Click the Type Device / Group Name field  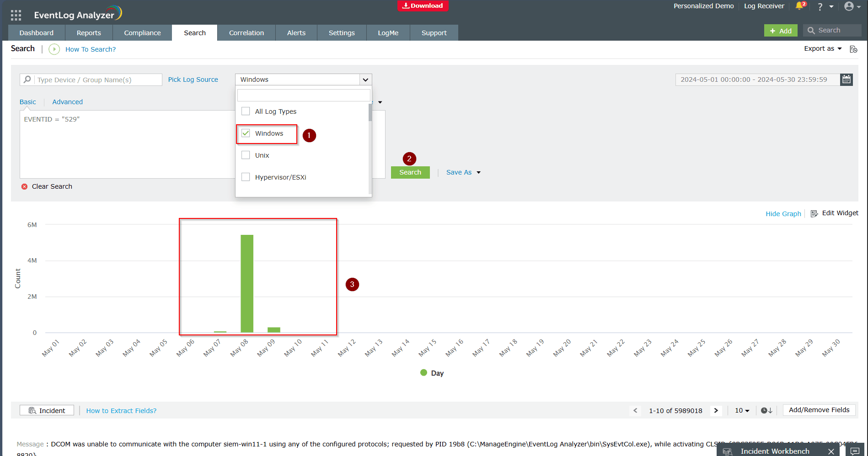(x=98, y=80)
